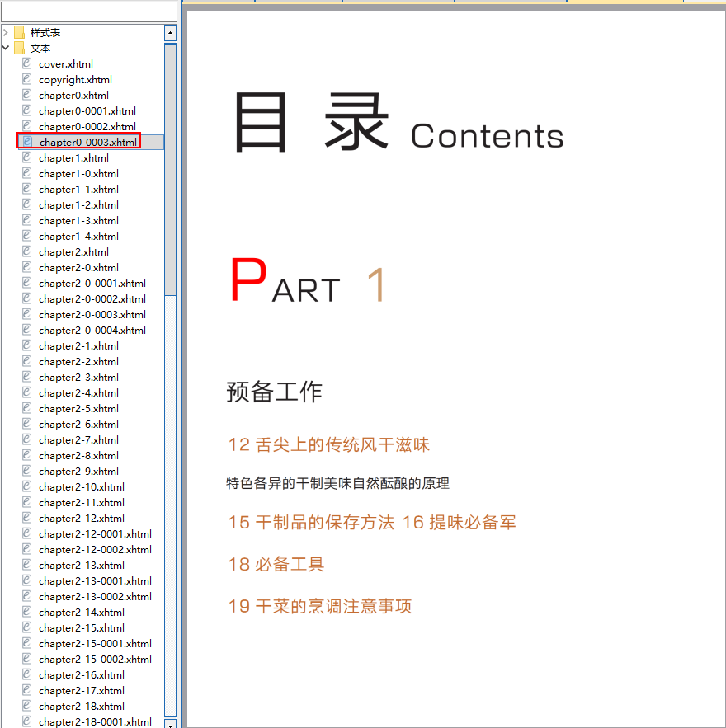Expand the 样式表 folder

(6, 32)
